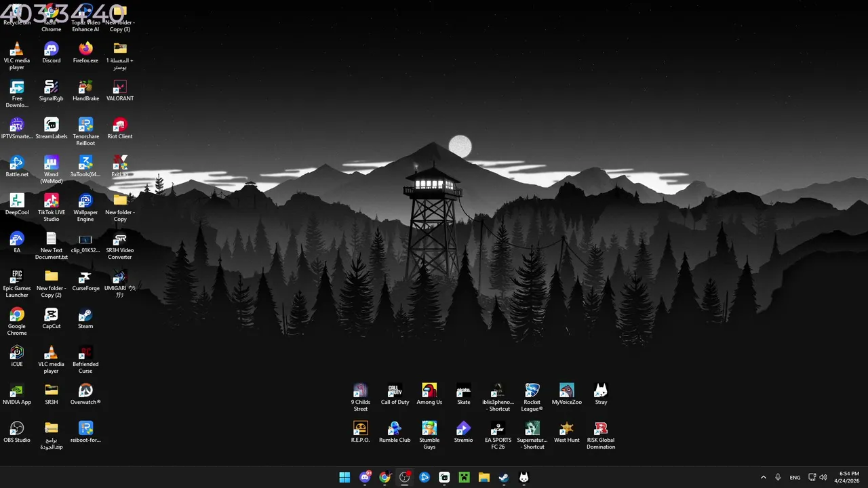868x488 pixels.
Task: Expand the hidden system tray icons
Action: tap(764, 477)
